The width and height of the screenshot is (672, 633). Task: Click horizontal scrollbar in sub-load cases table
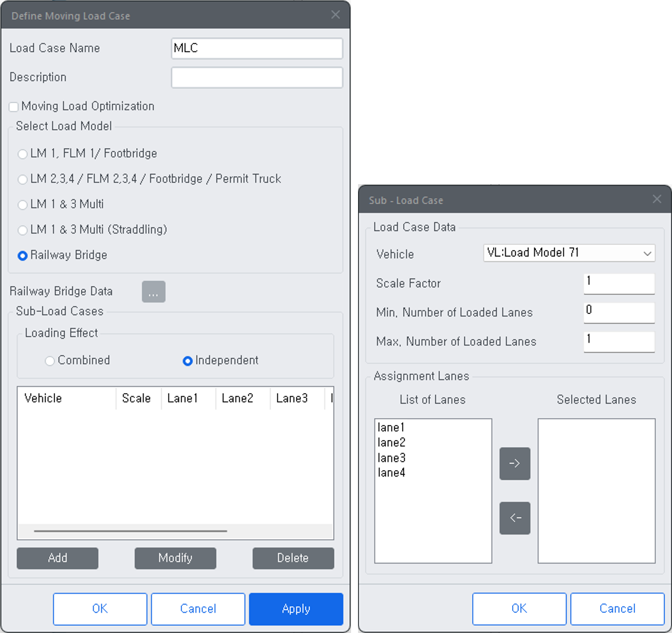pyautogui.click(x=131, y=531)
